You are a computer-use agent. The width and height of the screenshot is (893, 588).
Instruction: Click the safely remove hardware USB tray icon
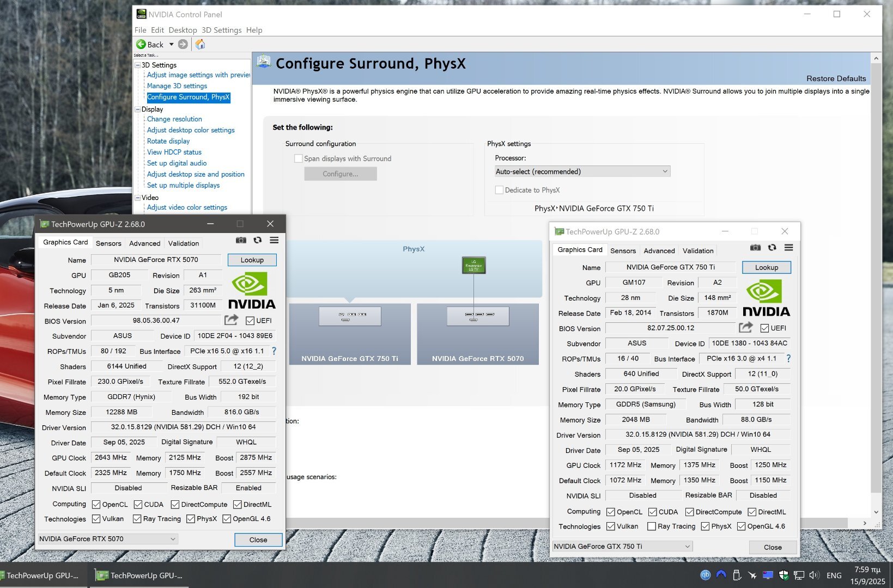tap(737, 575)
